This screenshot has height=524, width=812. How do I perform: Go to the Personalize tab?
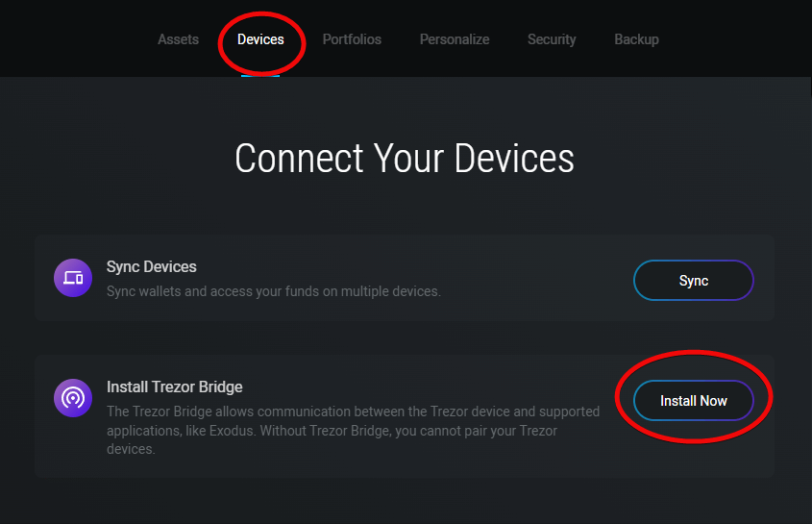(455, 39)
